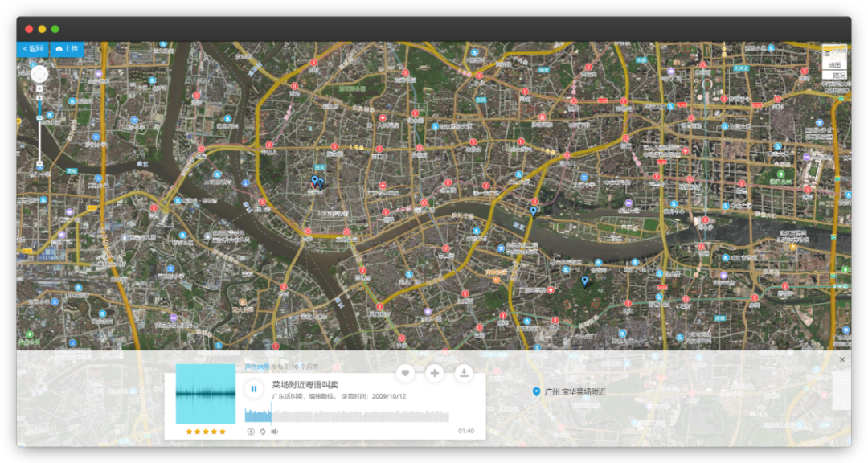Click the audio waveform progress bar
The width and height of the screenshot is (868, 463).
tap(346, 416)
